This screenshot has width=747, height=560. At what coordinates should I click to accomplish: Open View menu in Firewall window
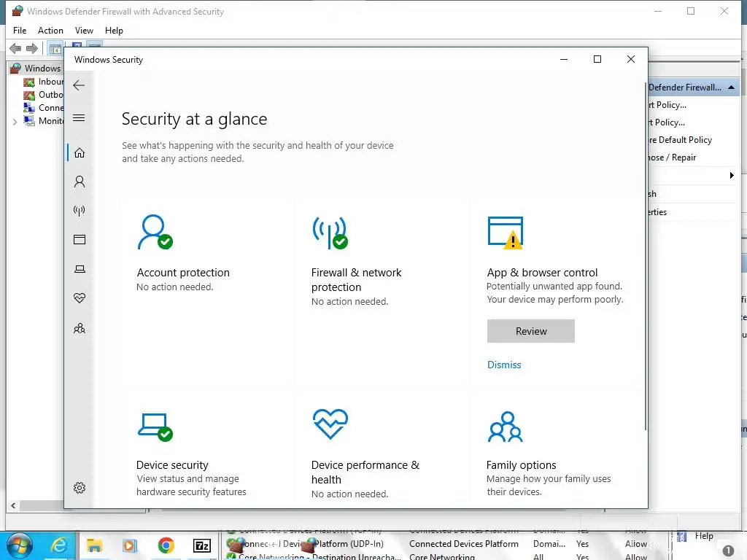click(x=84, y=31)
